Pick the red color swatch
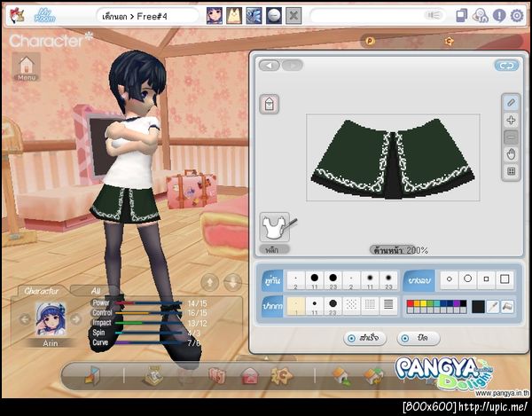Viewport: 532px width, 416px height. pyautogui.click(x=411, y=303)
